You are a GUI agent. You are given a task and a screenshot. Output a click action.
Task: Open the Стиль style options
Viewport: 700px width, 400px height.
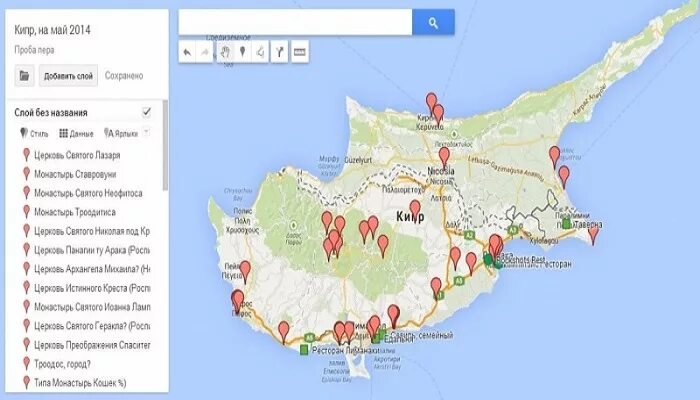pos(34,133)
